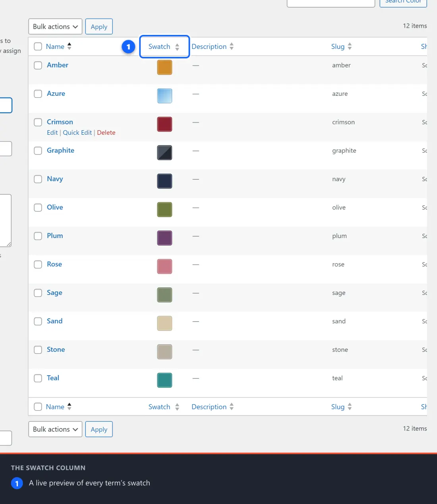Delete the Crimson term
The height and width of the screenshot is (504, 437).
point(106,133)
